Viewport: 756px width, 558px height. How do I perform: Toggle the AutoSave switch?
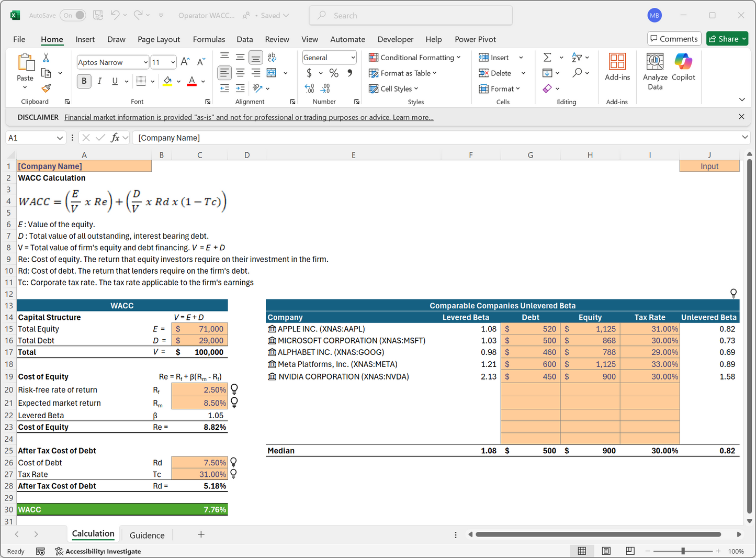[x=73, y=15]
